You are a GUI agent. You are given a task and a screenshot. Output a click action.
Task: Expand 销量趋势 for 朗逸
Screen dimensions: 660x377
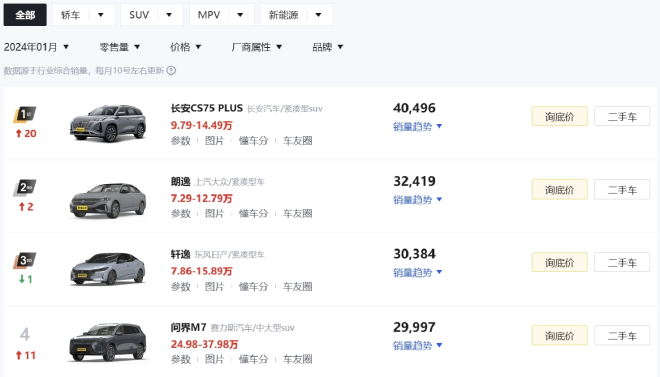pyautogui.click(x=417, y=199)
